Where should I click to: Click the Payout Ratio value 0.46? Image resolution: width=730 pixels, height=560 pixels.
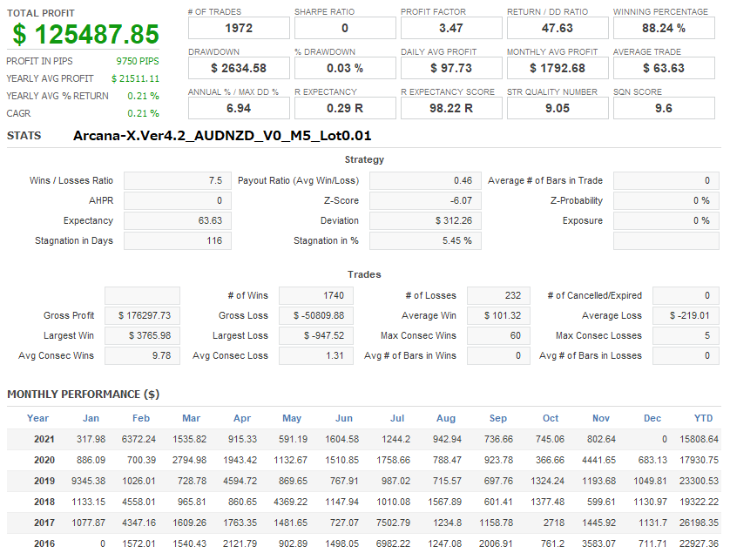tap(425, 180)
